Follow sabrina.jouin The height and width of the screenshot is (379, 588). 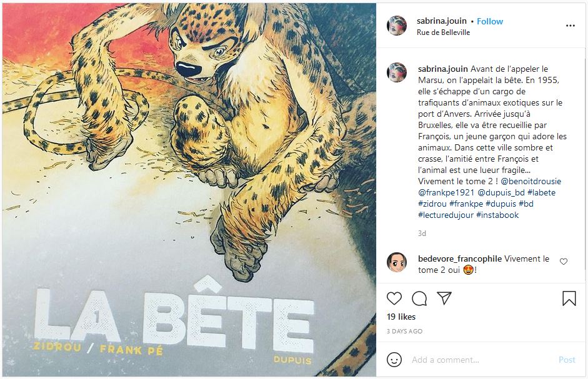pyautogui.click(x=490, y=21)
